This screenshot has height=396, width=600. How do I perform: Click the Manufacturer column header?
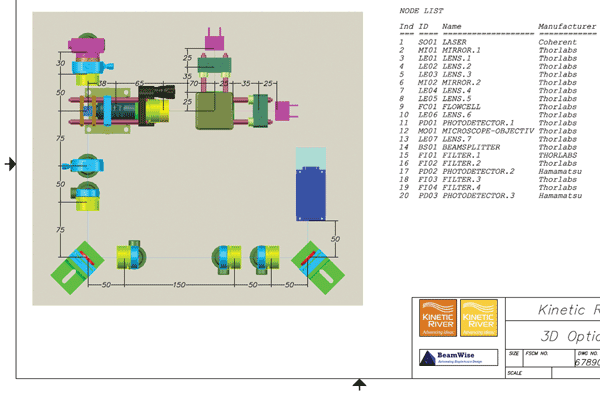click(x=567, y=26)
